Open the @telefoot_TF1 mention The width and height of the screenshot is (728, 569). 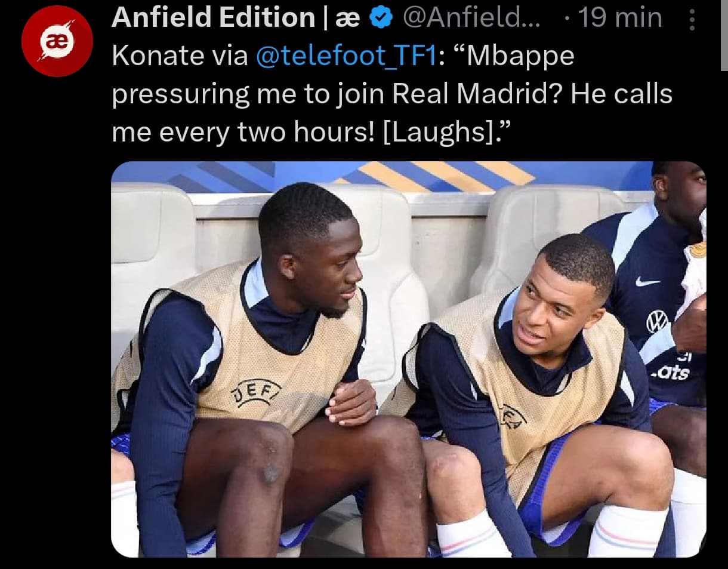[x=346, y=57]
